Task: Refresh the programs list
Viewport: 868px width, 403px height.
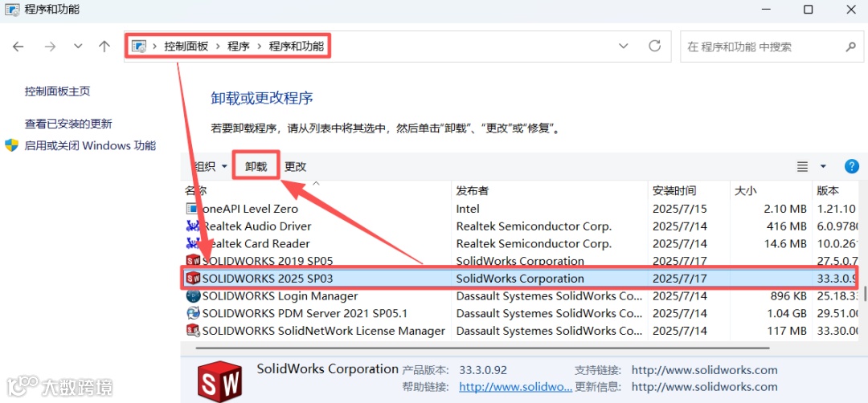Action: [x=655, y=46]
